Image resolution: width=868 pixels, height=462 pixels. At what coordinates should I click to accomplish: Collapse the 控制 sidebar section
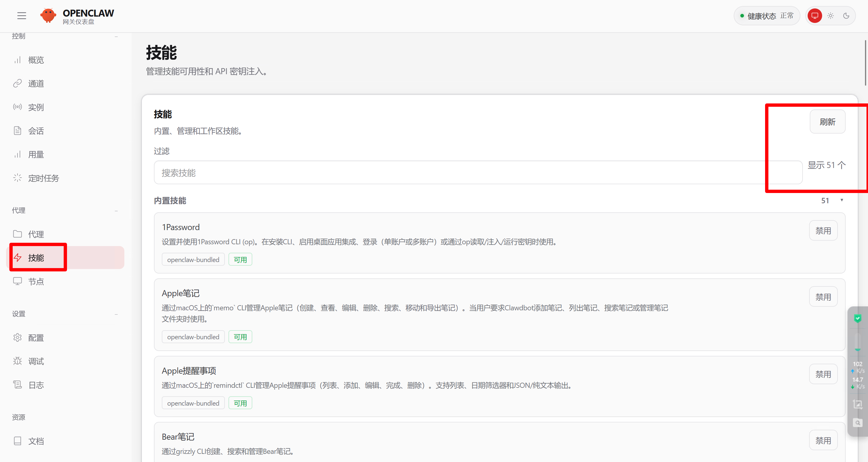pyautogui.click(x=116, y=36)
